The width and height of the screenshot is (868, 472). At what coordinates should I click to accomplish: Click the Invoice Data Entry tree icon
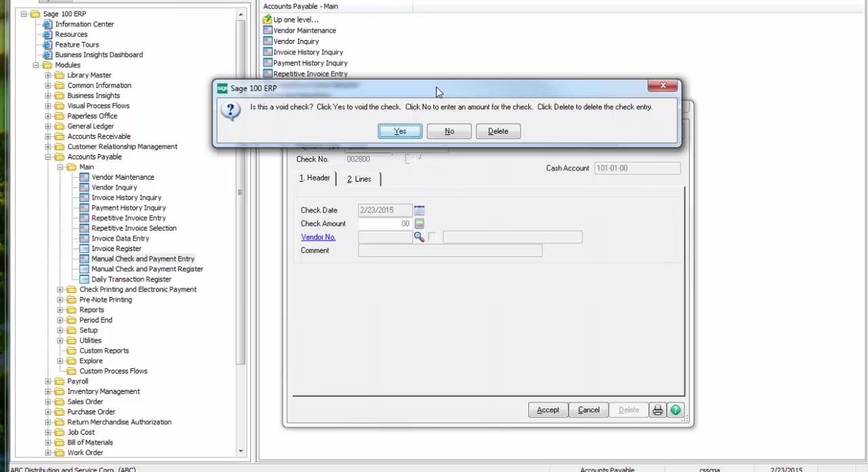click(84, 239)
